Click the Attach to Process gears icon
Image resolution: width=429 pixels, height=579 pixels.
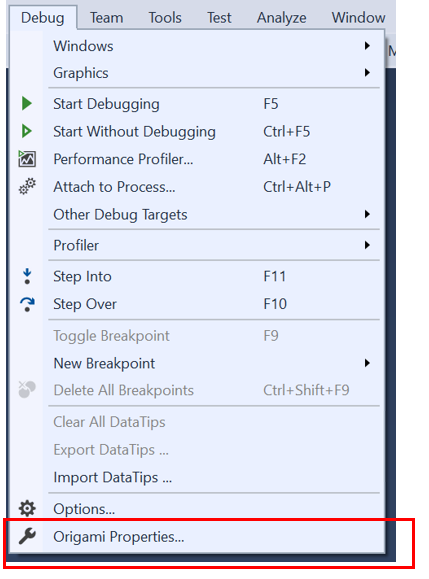27,186
